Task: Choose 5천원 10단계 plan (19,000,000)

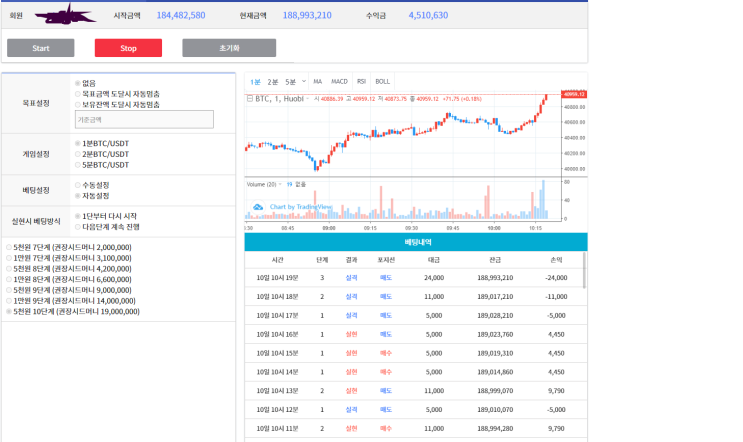Action: pyautogui.click(x=9, y=312)
